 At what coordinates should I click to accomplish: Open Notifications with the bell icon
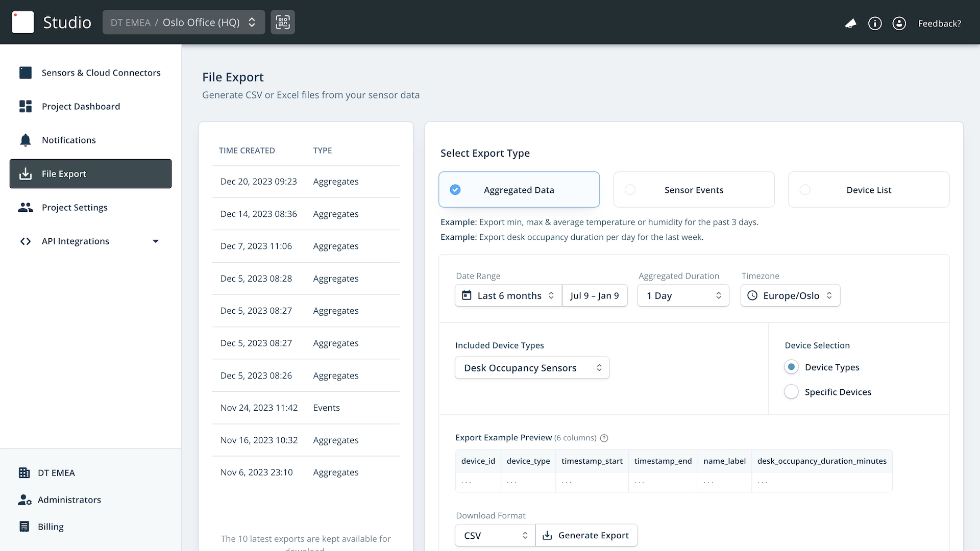(x=68, y=140)
